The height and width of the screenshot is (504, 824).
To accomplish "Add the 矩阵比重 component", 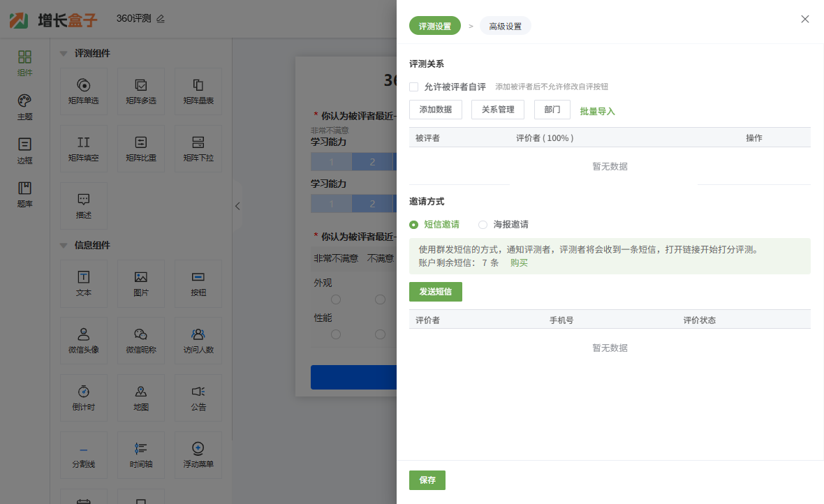I will (141, 149).
